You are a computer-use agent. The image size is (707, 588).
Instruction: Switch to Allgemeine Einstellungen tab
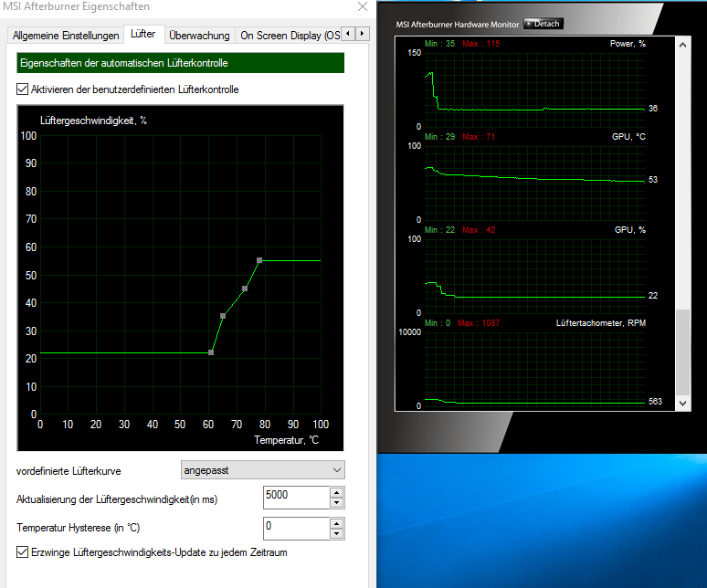pyautogui.click(x=66, y=36)
